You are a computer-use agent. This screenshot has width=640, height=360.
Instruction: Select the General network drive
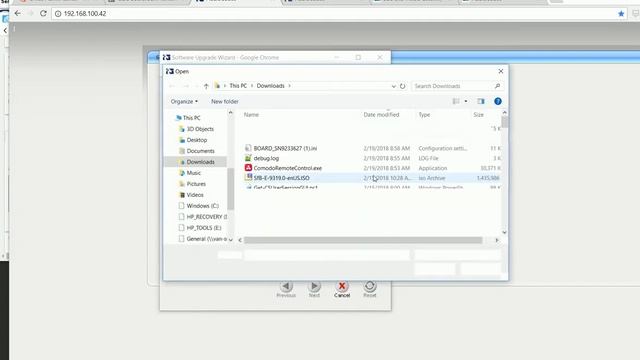coord(207,239)
